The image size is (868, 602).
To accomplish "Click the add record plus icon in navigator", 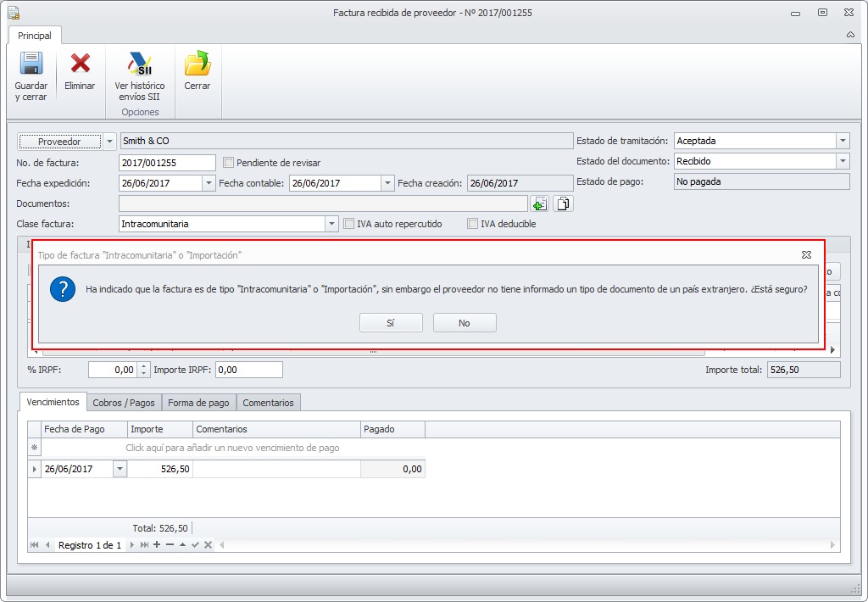I will (157, 544).
